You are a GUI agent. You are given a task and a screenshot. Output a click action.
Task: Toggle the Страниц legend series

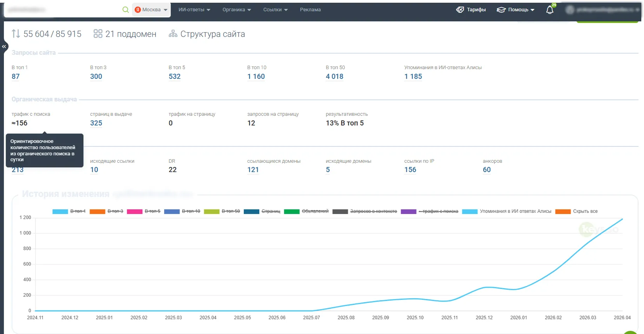point(262,211)
